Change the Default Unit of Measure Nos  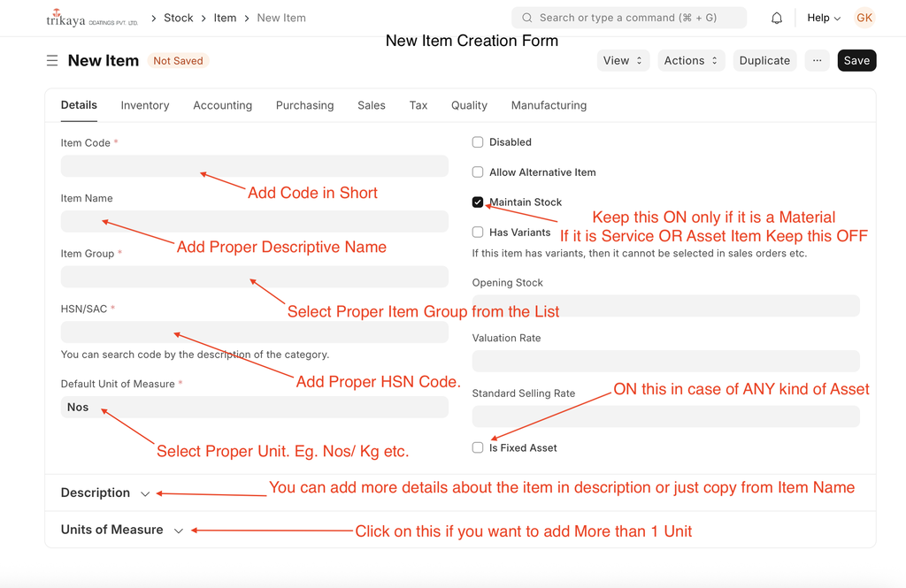click(254, 408)
